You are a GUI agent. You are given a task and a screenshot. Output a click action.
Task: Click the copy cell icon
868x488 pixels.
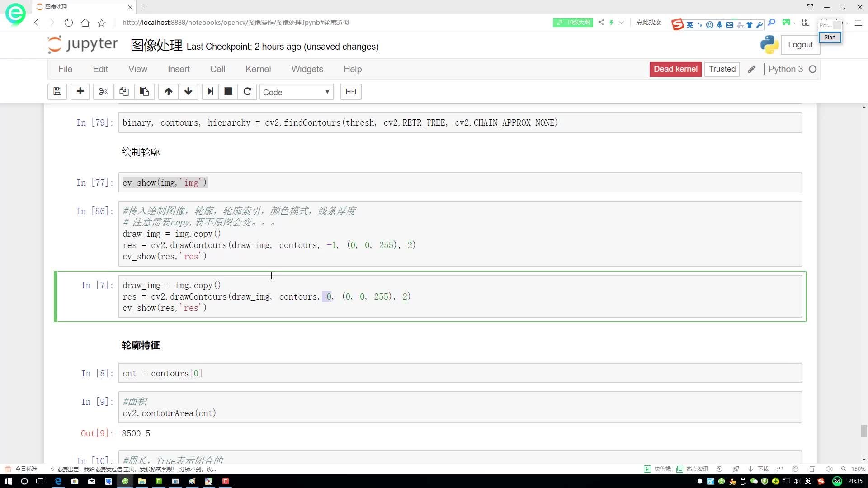[124, 92]
